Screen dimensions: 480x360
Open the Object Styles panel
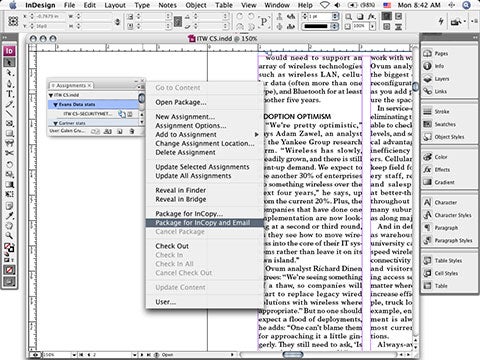click(449, 137)
